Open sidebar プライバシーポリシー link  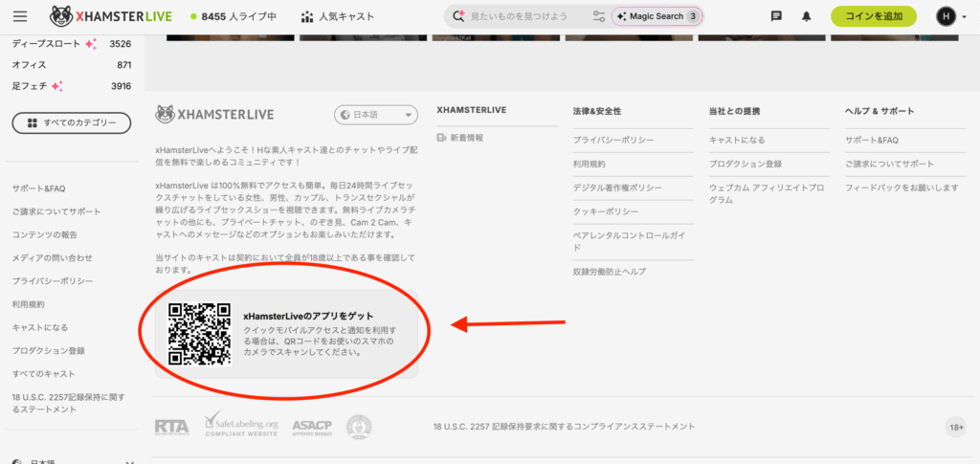point(53,281)
